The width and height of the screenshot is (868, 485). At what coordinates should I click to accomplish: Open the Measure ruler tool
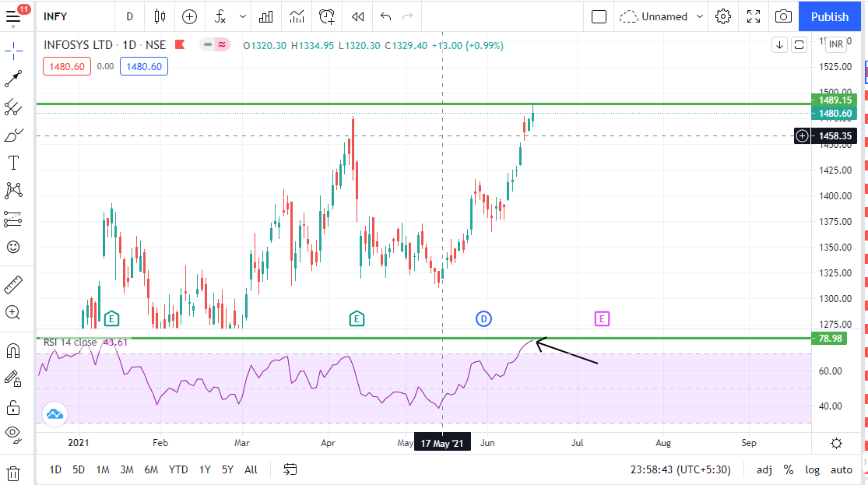click(13, 285)
